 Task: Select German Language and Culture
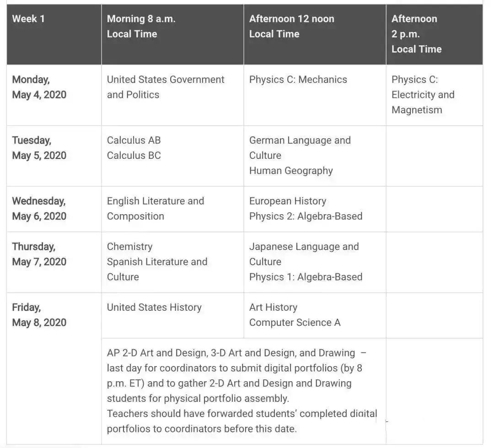click(x=300, y=148)
